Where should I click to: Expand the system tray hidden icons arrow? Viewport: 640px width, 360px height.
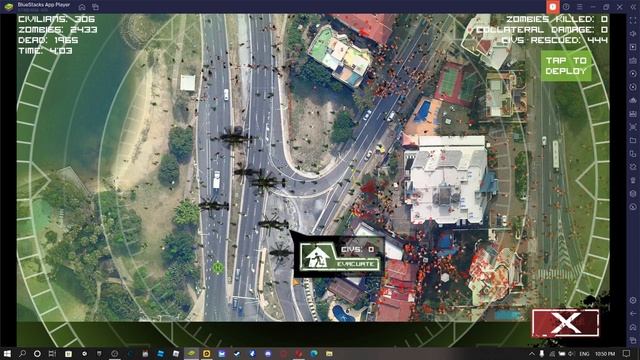532,353
